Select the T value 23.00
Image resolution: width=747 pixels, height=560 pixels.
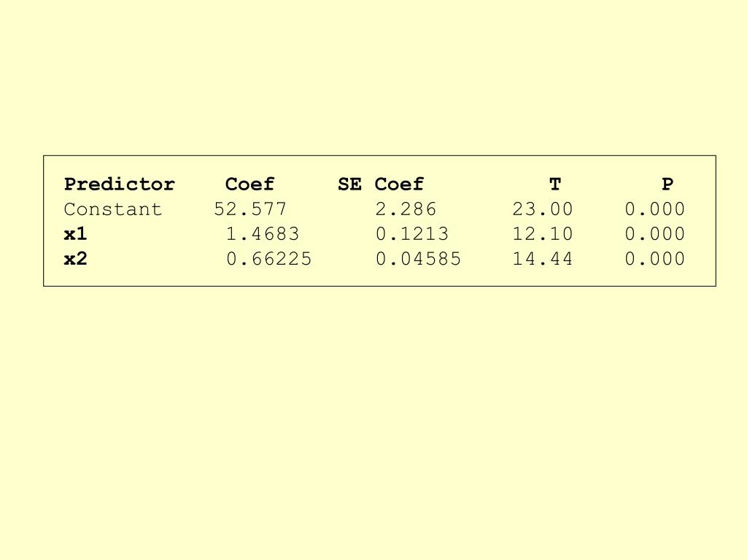click(543, 209)
